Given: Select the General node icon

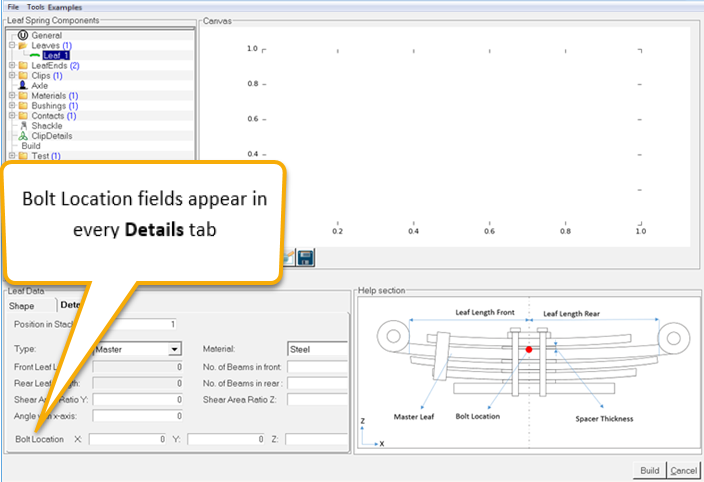Looking at the screenshot, I should (23, 35).
